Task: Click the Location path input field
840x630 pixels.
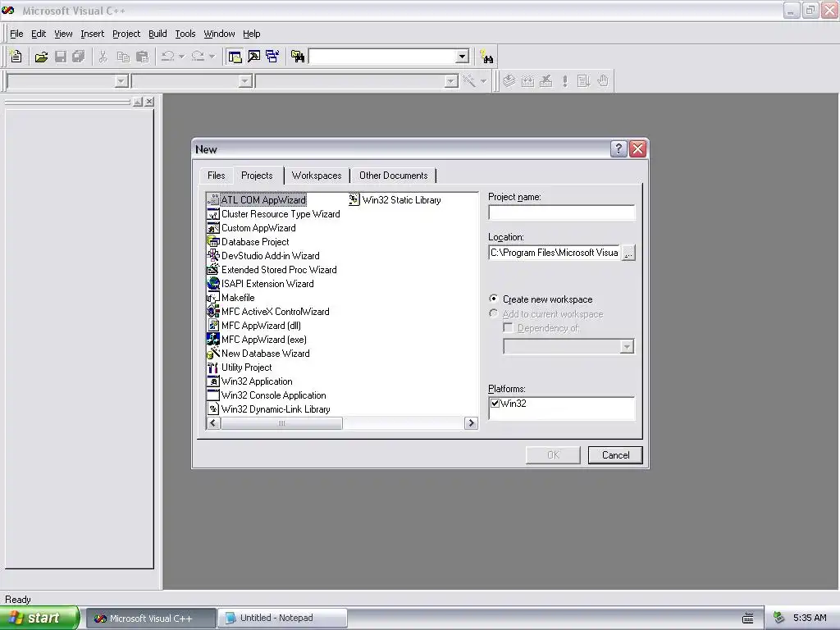Action: coord(555,253)
